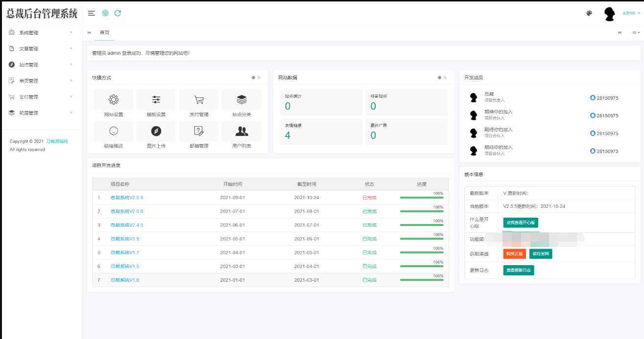Image resolution: width=644 pixels, height=339 pixels.
Task: Click the 图片上传 compass icon
Action: pos(156,131)
